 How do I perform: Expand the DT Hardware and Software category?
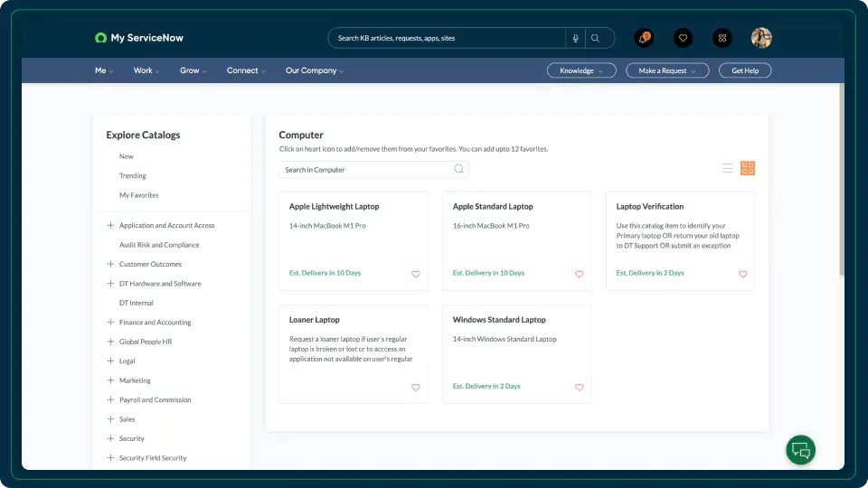[110, 284]
